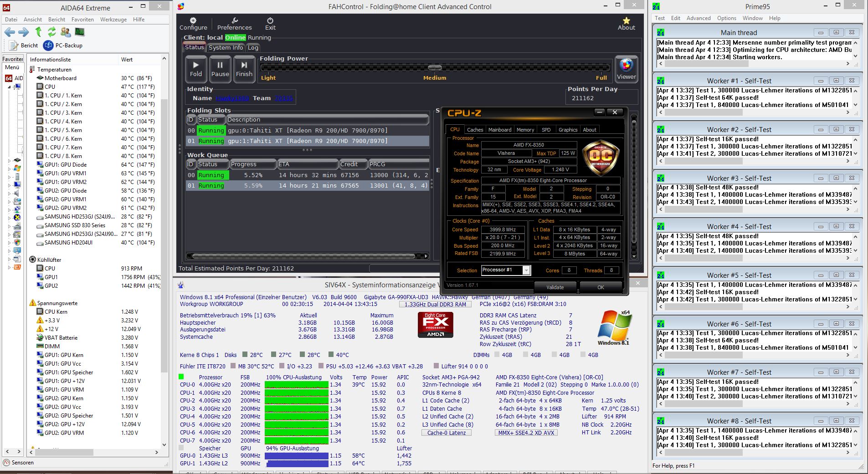This screenshot has height=474, width=868.
Task: Click the 1.33GHz Dual DDR3 RAM button in SIV
Action: click(435, 305)
